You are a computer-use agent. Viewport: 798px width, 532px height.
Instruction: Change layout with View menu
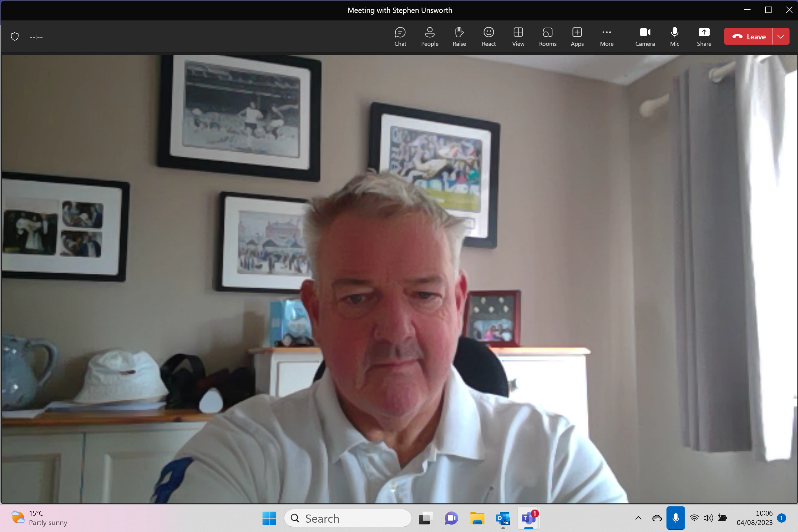pos(518,36)
